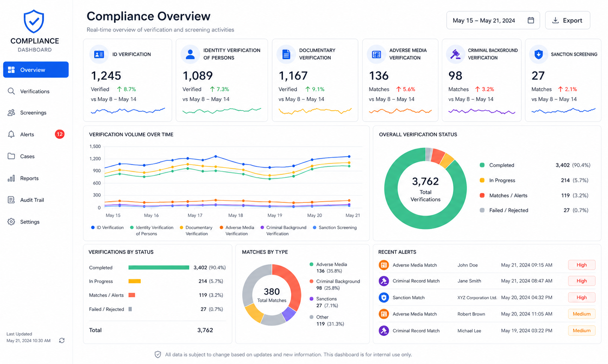
Task: Click the footer disclaimer shield icon
Action: tap(158, 355)
